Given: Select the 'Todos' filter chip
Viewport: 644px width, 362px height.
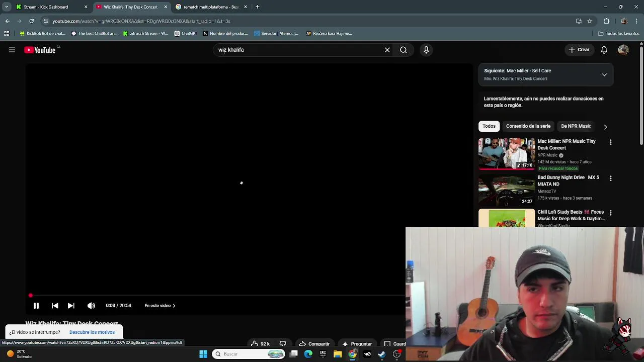Looking at the screenshot, I should point(489,126).
